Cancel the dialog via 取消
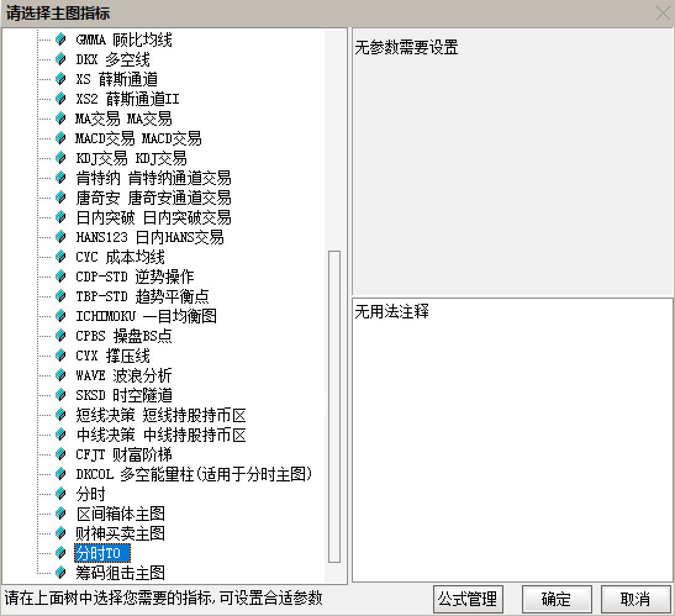The height and width of the screenshot is (616, 675). pos(636,599)
